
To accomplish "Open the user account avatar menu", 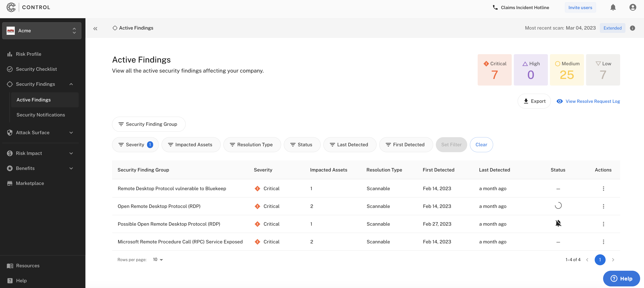I will pyautogui.click(x=632, y=8).
